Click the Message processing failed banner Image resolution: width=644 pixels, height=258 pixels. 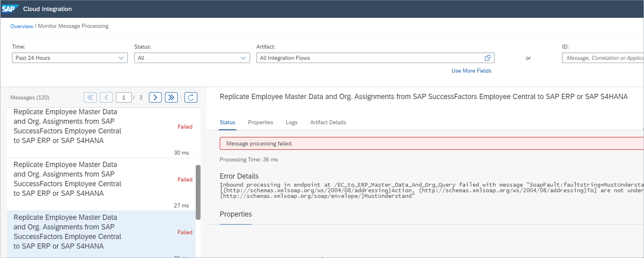click(x=432, y=144)
